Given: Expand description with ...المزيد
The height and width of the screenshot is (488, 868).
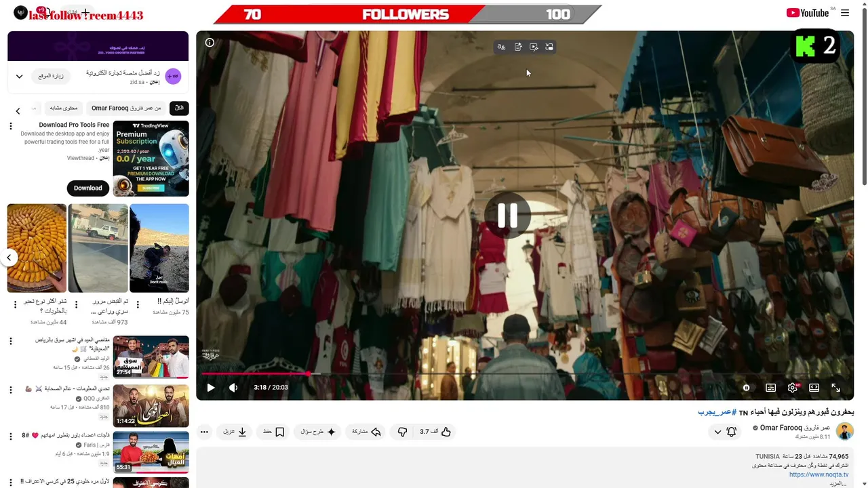Looking at the screenshot, I should tap(839, 483).
